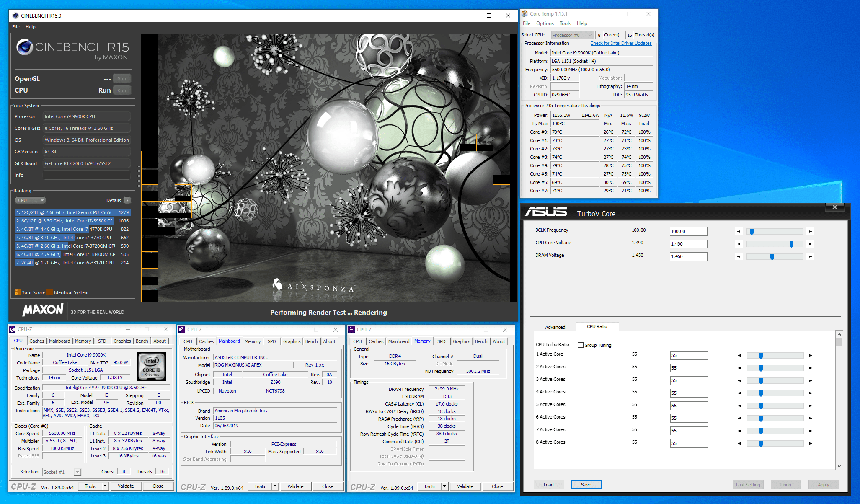860x504 pixels.
Task: Click the first CPU-Z window title icon
Action: [x=13, y=329]
